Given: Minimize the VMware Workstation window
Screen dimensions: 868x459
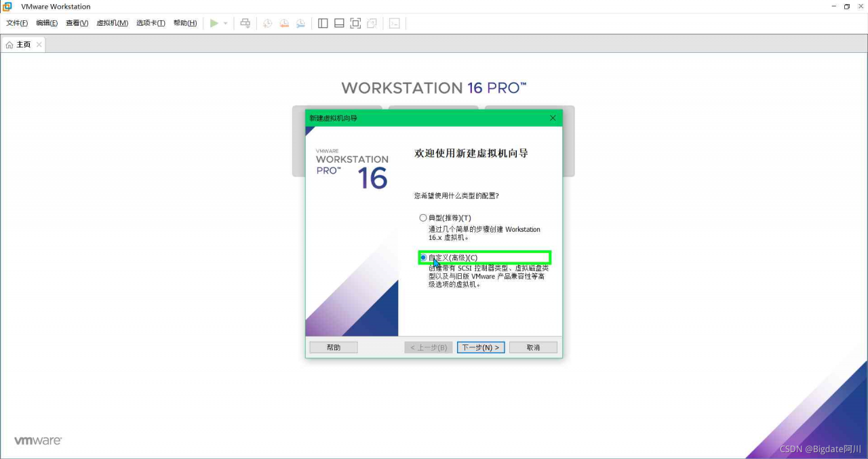Looking at the screenshot, I should coord(834,6).
